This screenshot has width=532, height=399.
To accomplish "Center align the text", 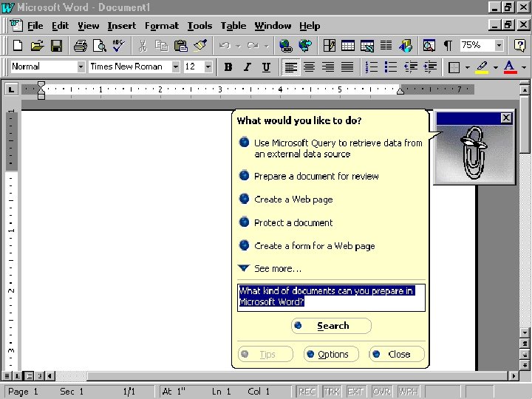I will [309, 66].
